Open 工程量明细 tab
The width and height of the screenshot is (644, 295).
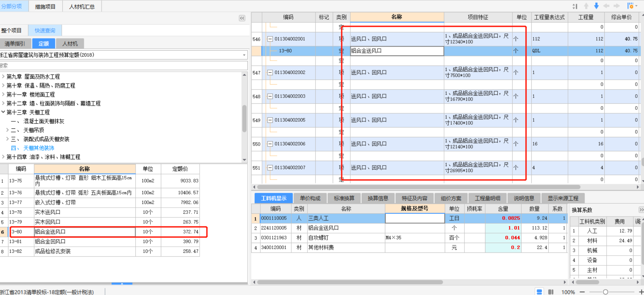click(487, 198)
